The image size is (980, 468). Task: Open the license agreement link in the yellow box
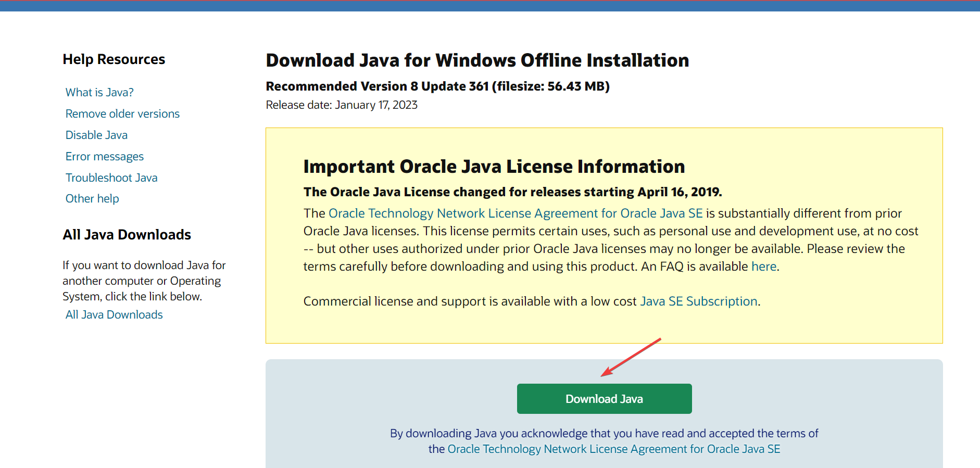click(x=516, y=213)
